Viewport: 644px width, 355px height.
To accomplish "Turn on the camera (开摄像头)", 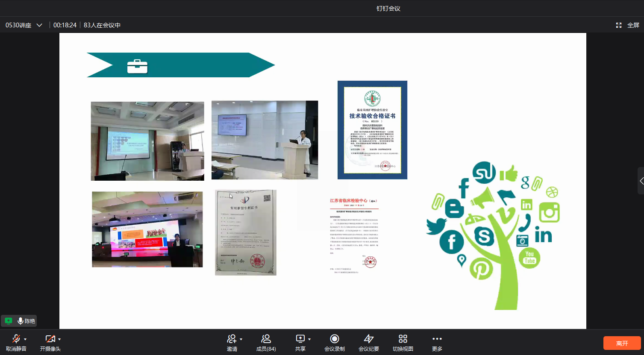I will [x=50, y=339].
